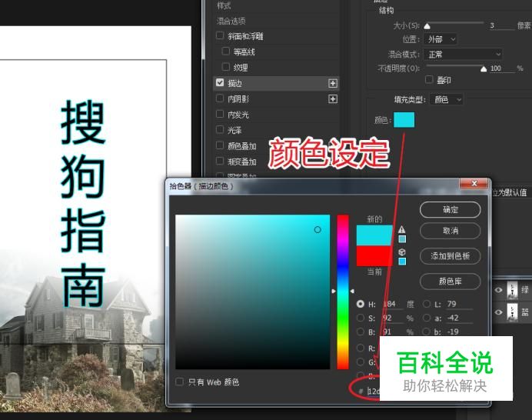Screen dimensions: 532x420
Task: Click inside the color saturation field
Action: click(x=252, y=292)
